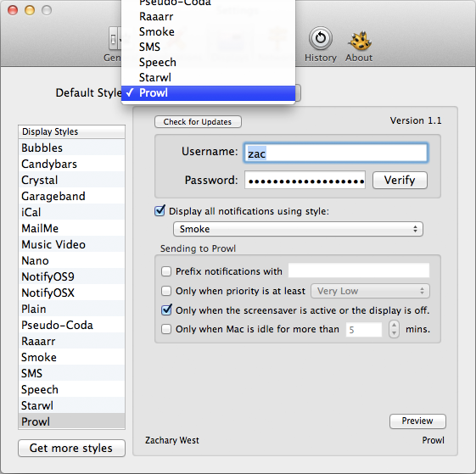The image size is (476, 474).
Task: Select Speech in Display Styles list
Action: [71, 389]
